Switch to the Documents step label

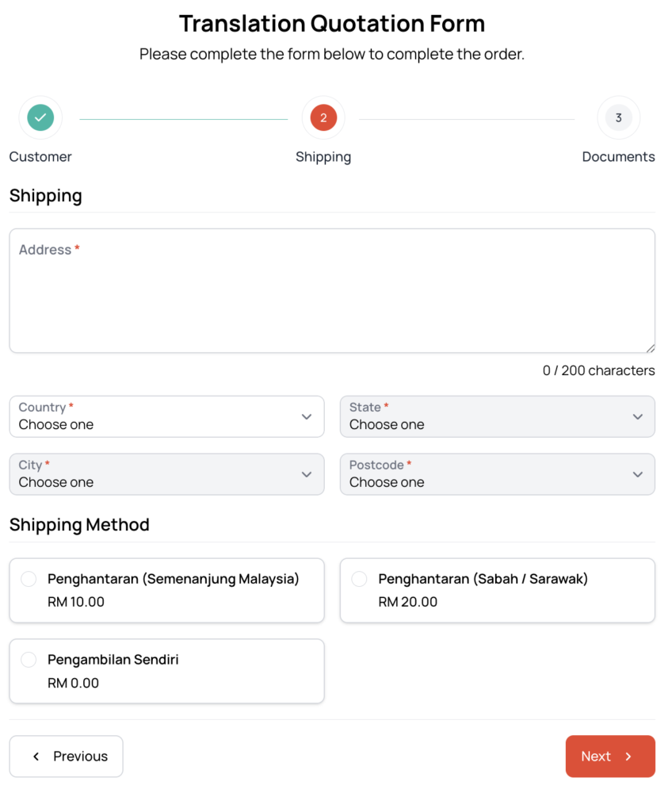(x=618, y=157)
